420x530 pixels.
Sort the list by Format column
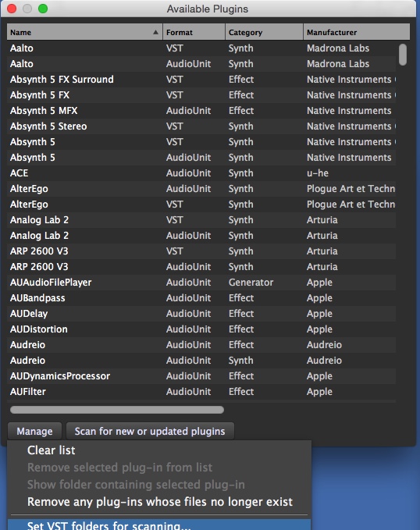click(194, 32)
